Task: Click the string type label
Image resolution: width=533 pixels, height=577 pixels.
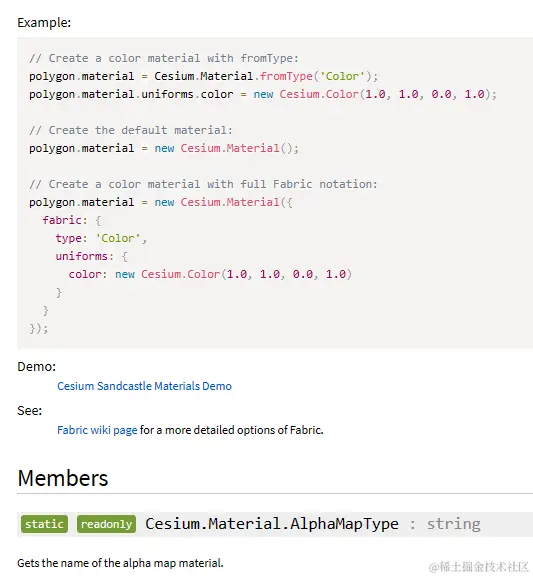Action: (453, 524)
